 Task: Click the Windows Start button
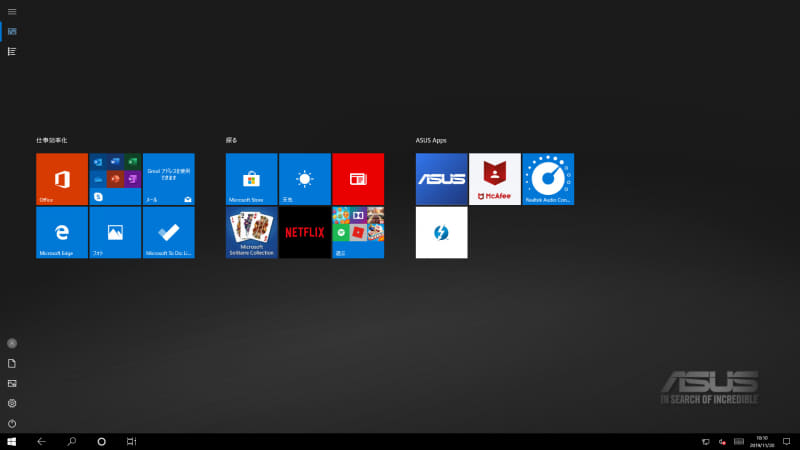click(12, 442)
